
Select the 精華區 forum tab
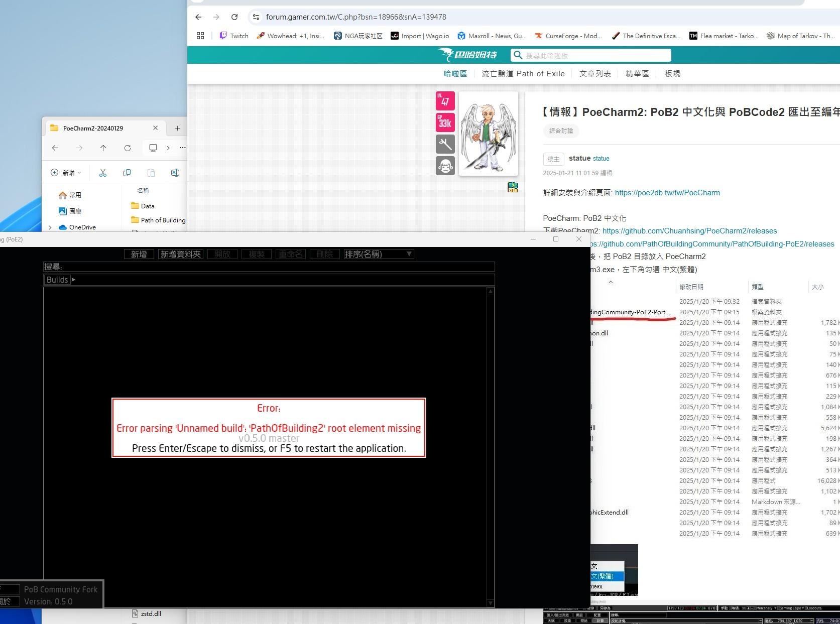coord(637,74)
